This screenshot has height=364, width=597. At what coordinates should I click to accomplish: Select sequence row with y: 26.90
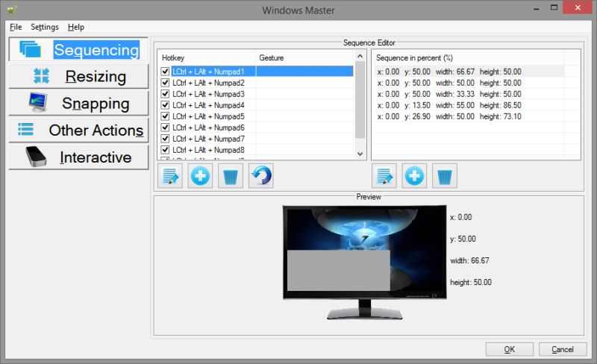(x=469, y=116)
